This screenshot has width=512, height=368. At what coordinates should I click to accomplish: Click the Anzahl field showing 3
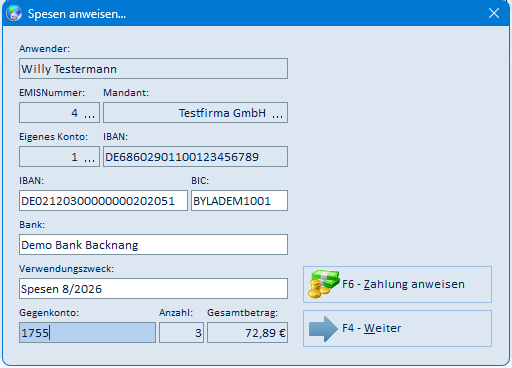point(181,332)
